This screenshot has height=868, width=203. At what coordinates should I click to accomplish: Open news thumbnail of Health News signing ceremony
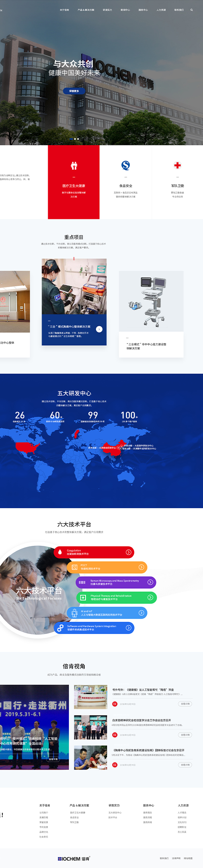90,697
